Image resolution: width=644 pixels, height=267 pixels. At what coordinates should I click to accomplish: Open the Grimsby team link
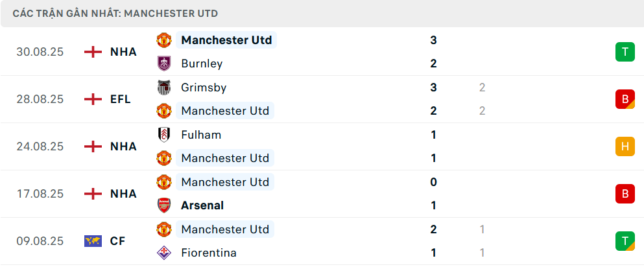pyautogui.click(x=204, y=87)
